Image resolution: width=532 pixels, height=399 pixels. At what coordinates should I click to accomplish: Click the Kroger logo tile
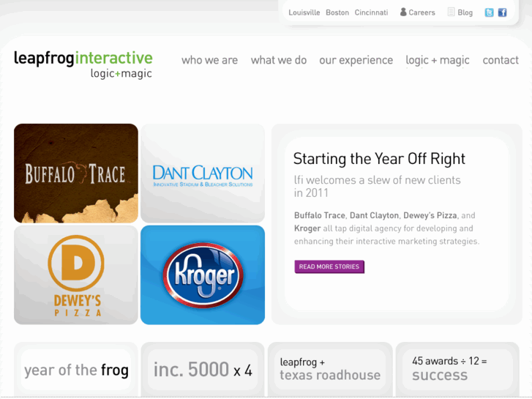tap(203, 275)
